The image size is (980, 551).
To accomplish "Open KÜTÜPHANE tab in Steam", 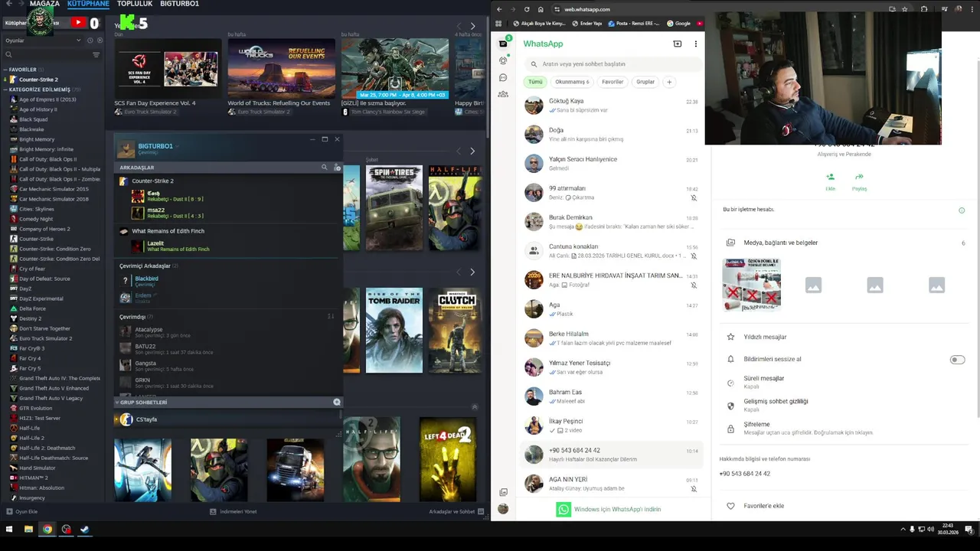I will coord(88,4).
